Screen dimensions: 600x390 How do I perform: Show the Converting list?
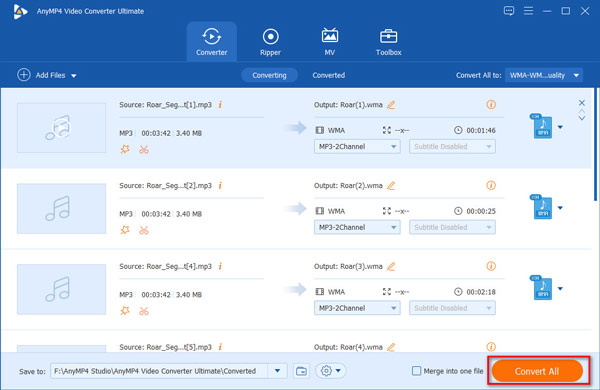point(269,75)
